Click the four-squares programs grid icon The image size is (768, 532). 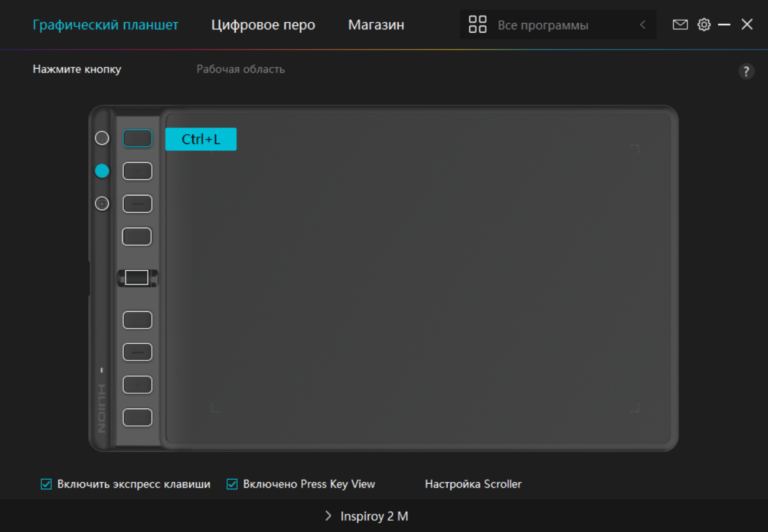pyautogui.click(x=478, y=25)
